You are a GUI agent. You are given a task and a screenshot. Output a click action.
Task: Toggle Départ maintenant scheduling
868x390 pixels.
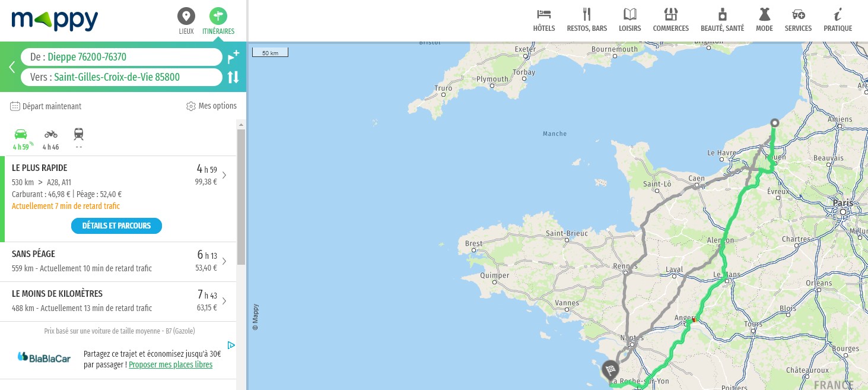(46, 106)
